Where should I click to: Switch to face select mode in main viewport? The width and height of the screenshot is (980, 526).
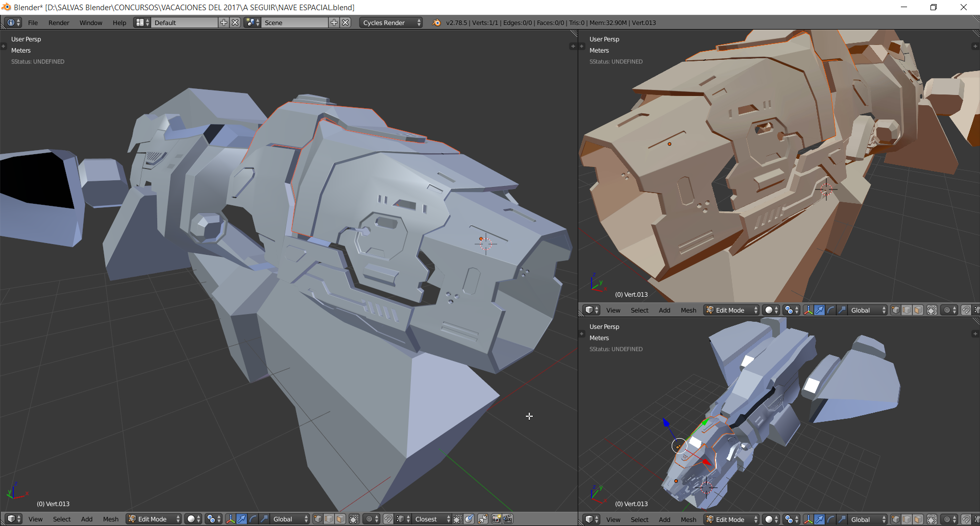pos(340,519)
